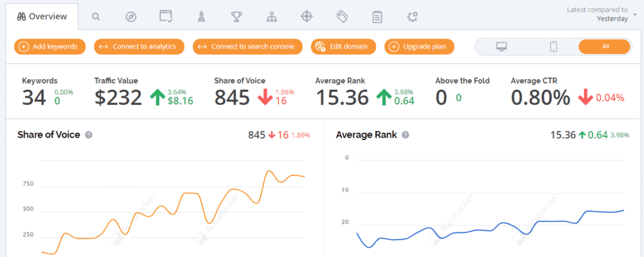
Task: Open the compass icon tab
Action: tap(131, 16)
